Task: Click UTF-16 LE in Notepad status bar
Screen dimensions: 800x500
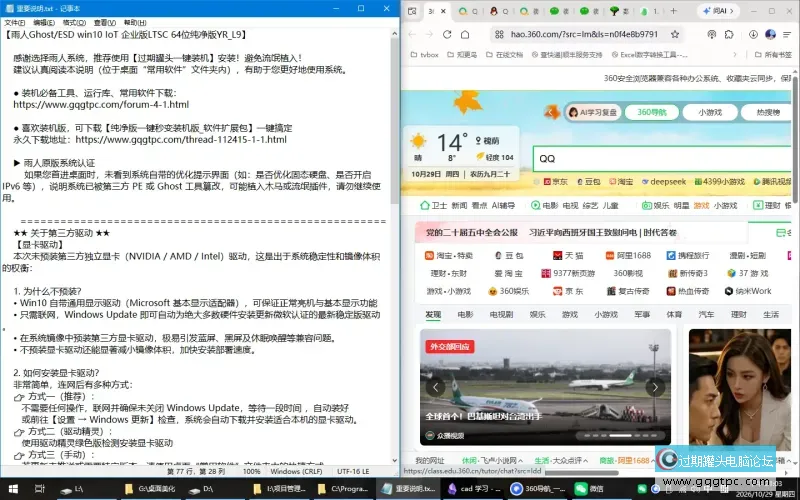Action: tap(353, 471)
